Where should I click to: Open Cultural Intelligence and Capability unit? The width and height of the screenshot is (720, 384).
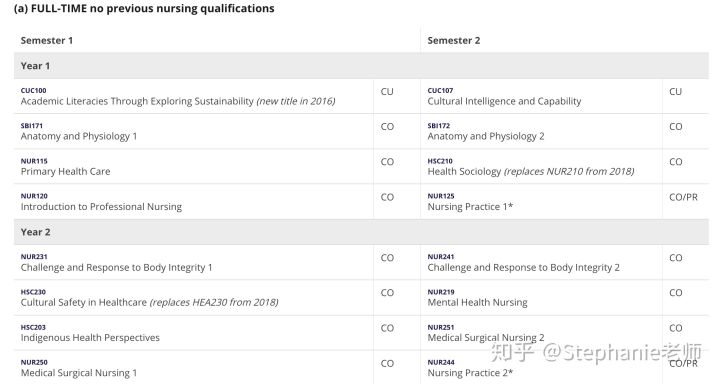tap(504, 102)
